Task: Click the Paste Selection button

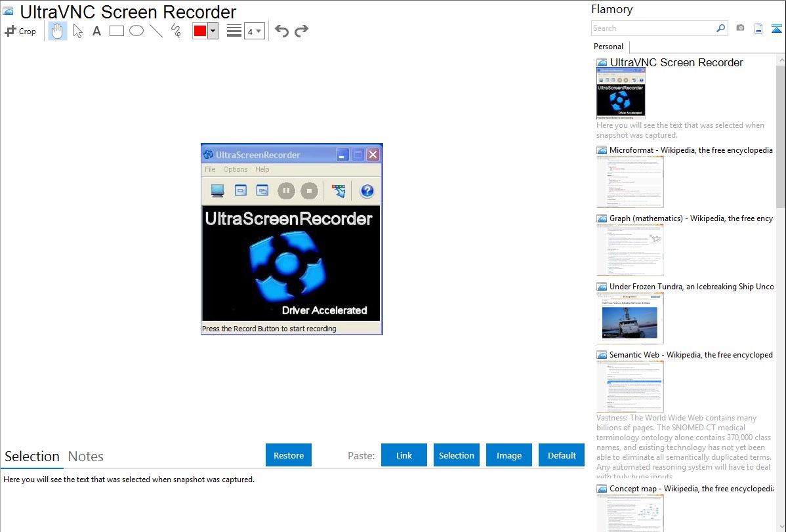Action: point(457,455)
